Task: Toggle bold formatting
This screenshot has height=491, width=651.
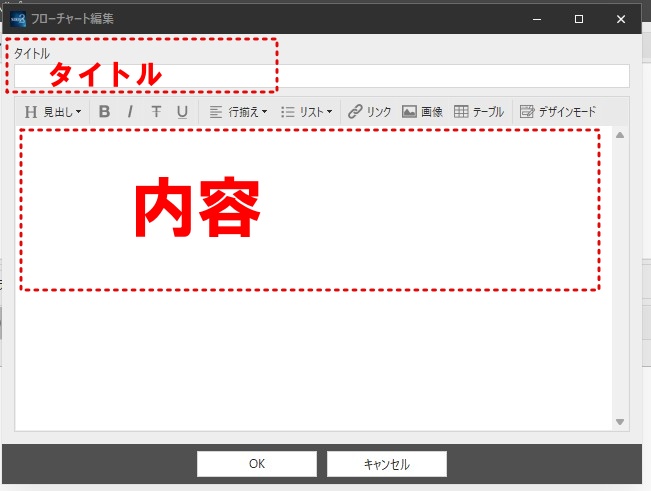Action: [x=105, y=112]
